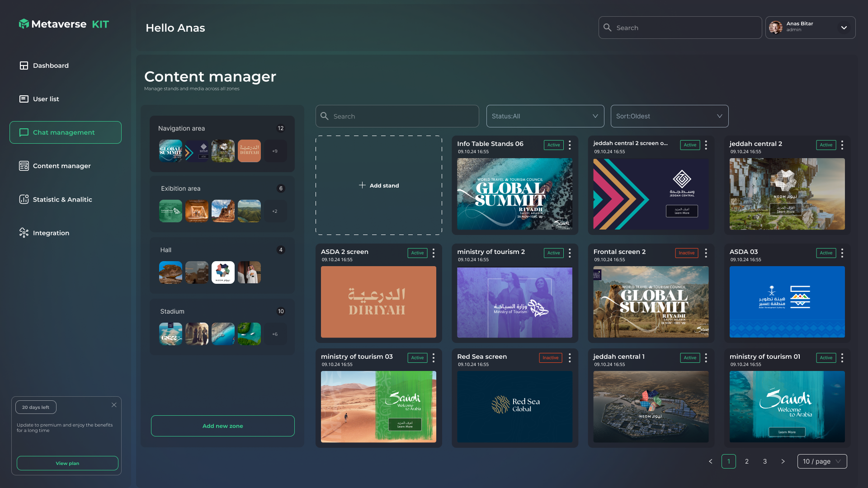Image resolution: width=868 pixels, height=488 pixels.
Task: Open Chat management in sidebar
Action: pos(66,132)
